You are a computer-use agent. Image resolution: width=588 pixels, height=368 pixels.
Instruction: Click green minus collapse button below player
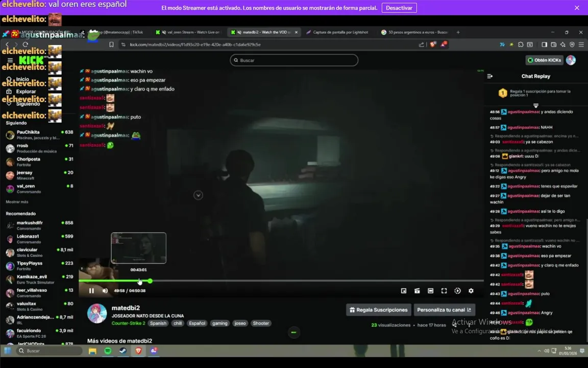[293, 332]
